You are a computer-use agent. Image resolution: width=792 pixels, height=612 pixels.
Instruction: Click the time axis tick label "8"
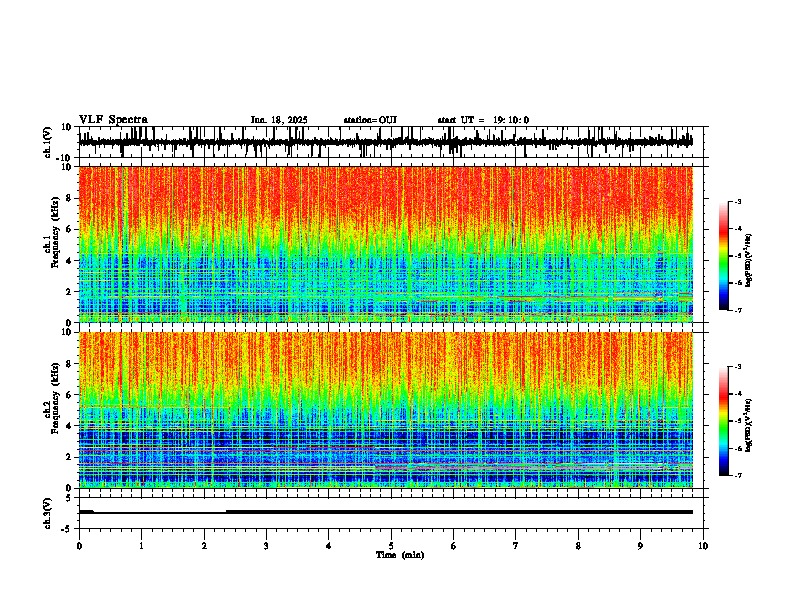[x=578, y=546]
